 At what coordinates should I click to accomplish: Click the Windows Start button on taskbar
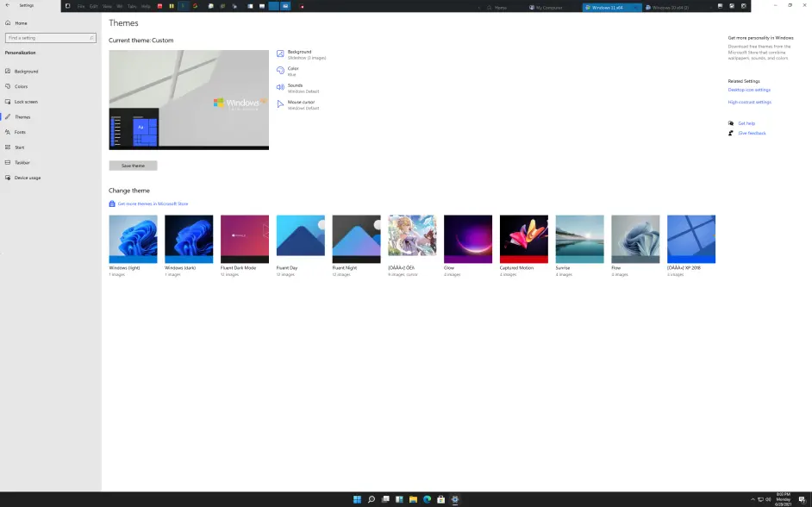click(x=358, y=499)
